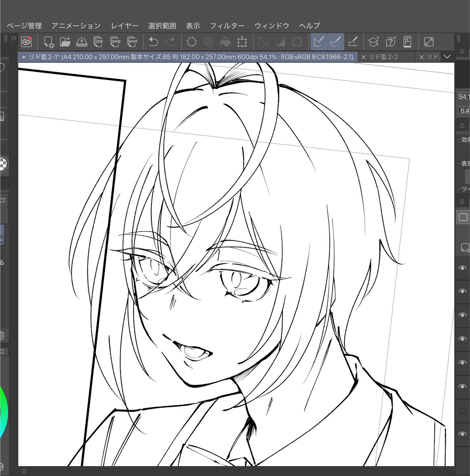Open the 表示 menu
This screenshot has width=470, height=476.
pyautogui.click(x=193, y=26)
